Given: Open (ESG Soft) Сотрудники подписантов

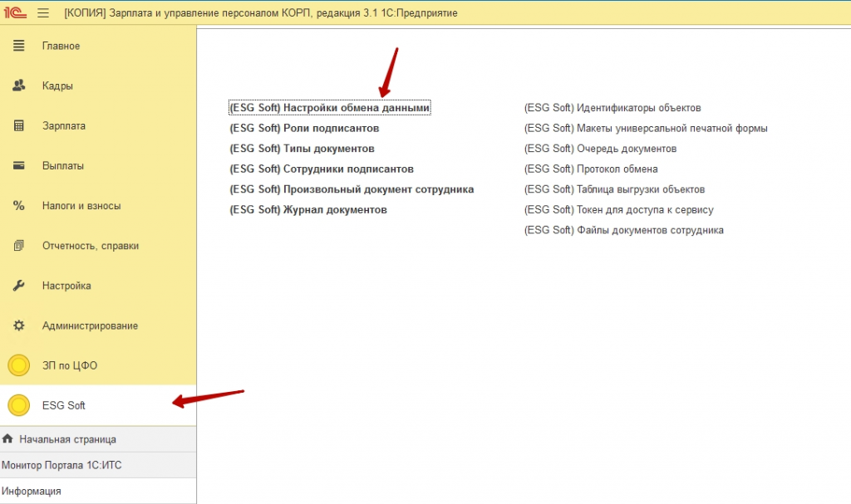Looking at the screenshot, I should tap(322, 169).
